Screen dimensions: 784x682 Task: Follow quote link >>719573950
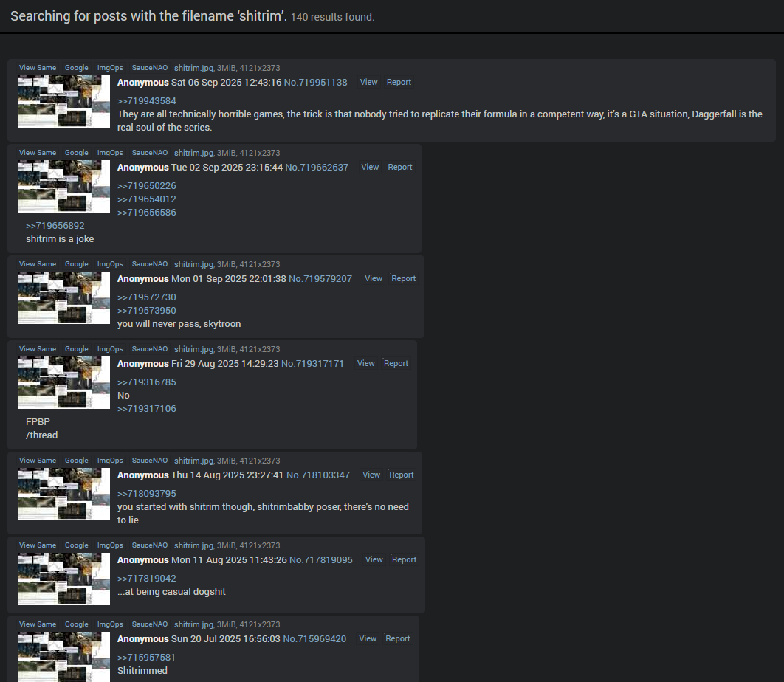pos(146,311)
